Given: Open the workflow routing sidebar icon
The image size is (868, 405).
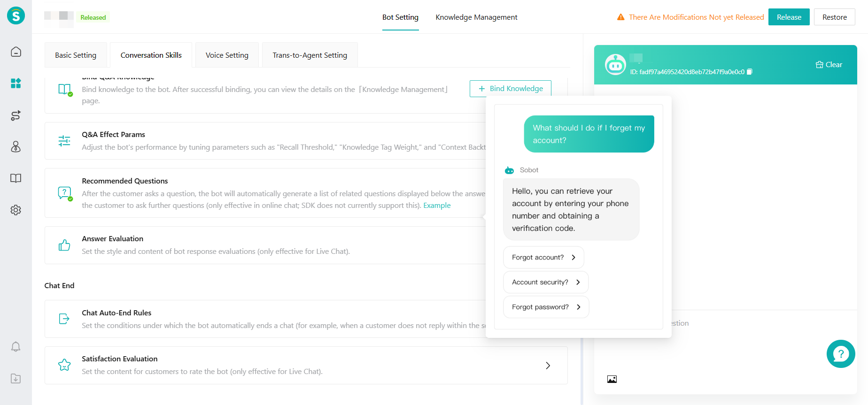Looking at the screenshot, I should (x=16, y=115).
